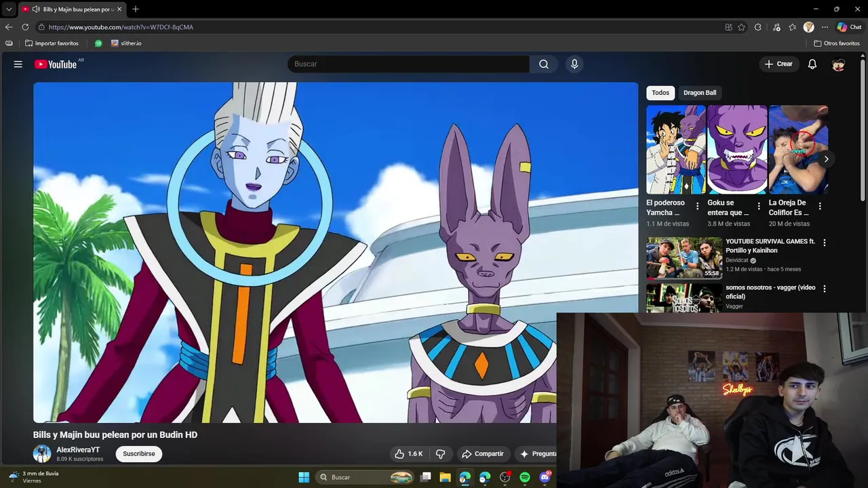Open the split screen icon in address bar
Screen dimensions: 868x488
tap(728, 27)
